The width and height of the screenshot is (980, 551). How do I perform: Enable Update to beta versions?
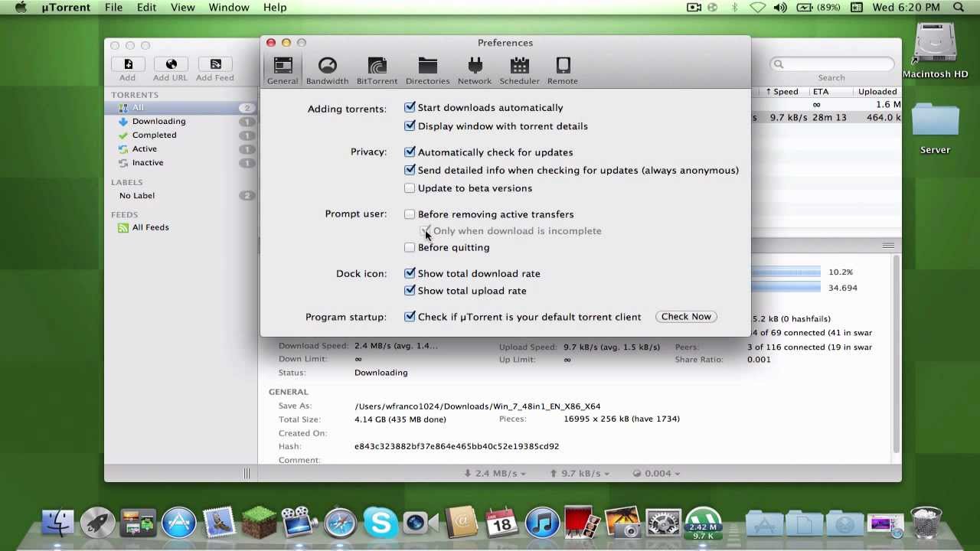[x=410, y=188]
